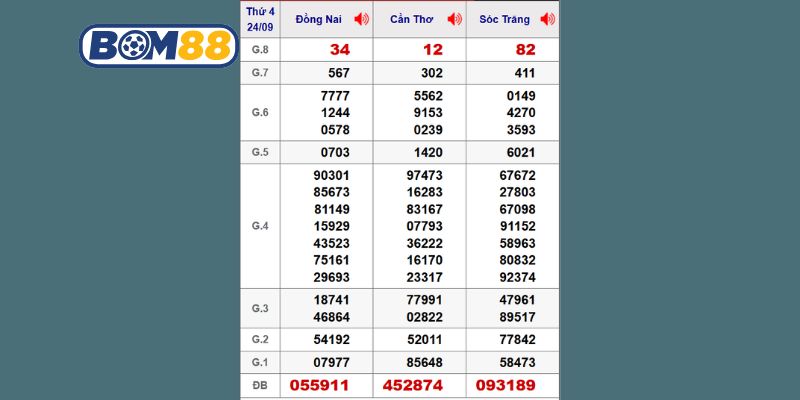The width and height of the screenshot is (800, 400).
Task: Select the G.1 row label
Action: coord(260,362)
